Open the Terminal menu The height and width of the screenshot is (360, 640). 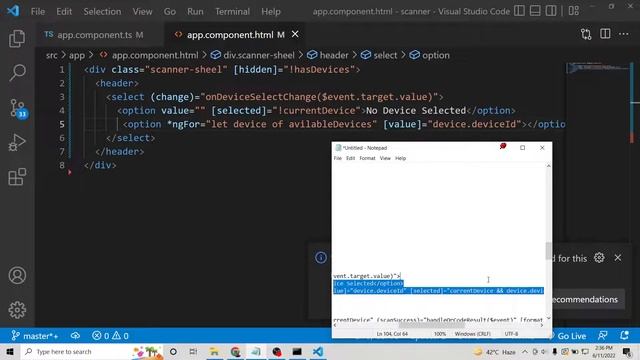point(232,11)
